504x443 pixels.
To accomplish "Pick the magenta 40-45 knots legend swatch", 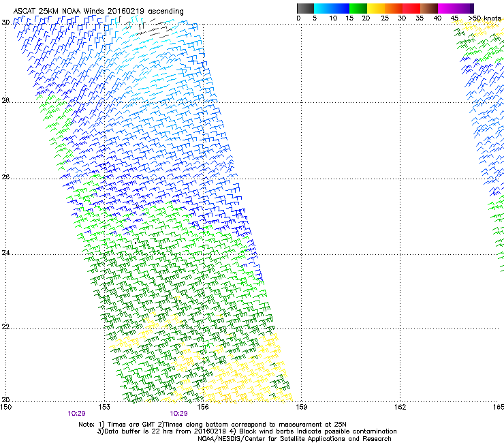I will (447, 8).
